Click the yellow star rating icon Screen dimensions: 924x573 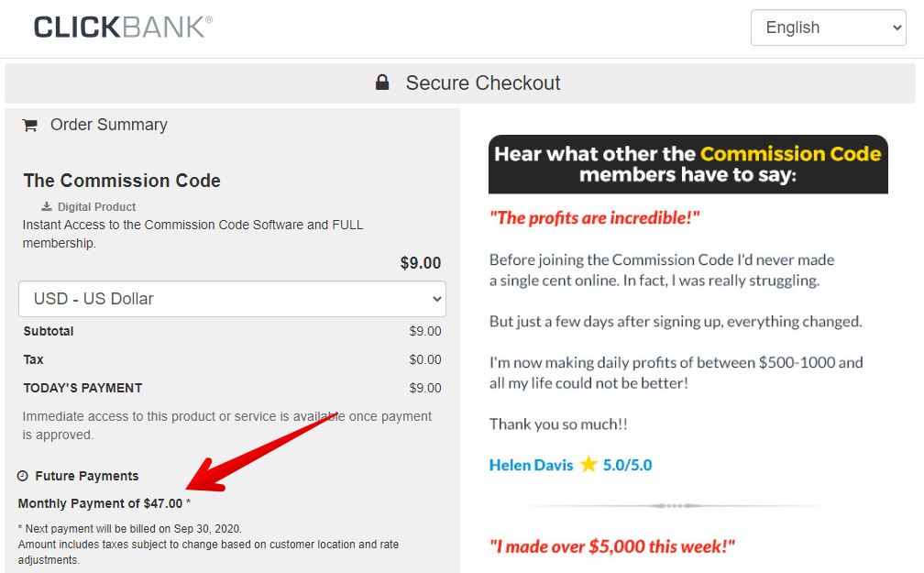[x=588, y=464]
